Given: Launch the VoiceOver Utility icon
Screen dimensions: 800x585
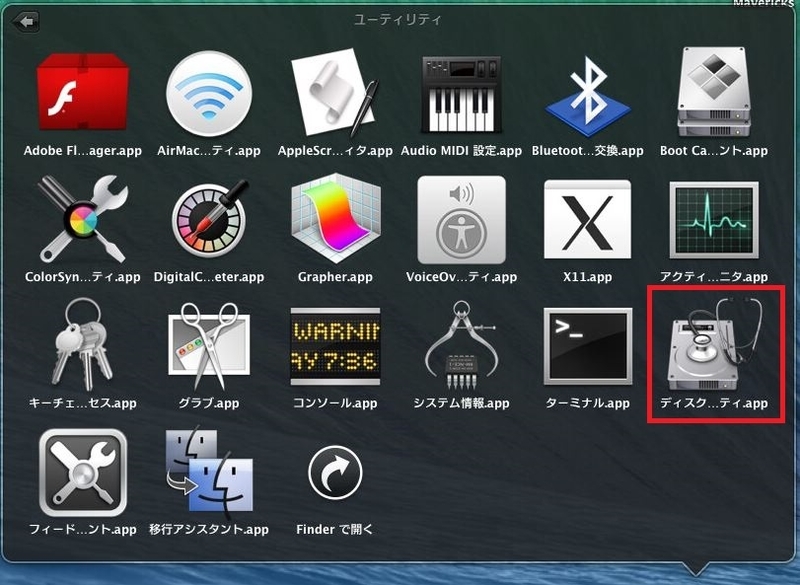Looking at the screenshot, I should tap(461, 220).
